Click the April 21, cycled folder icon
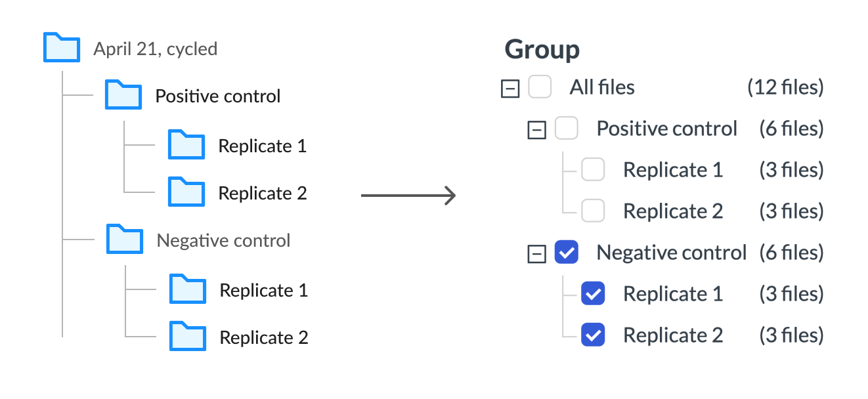868x399 pixels. click(x=61, y=48)
